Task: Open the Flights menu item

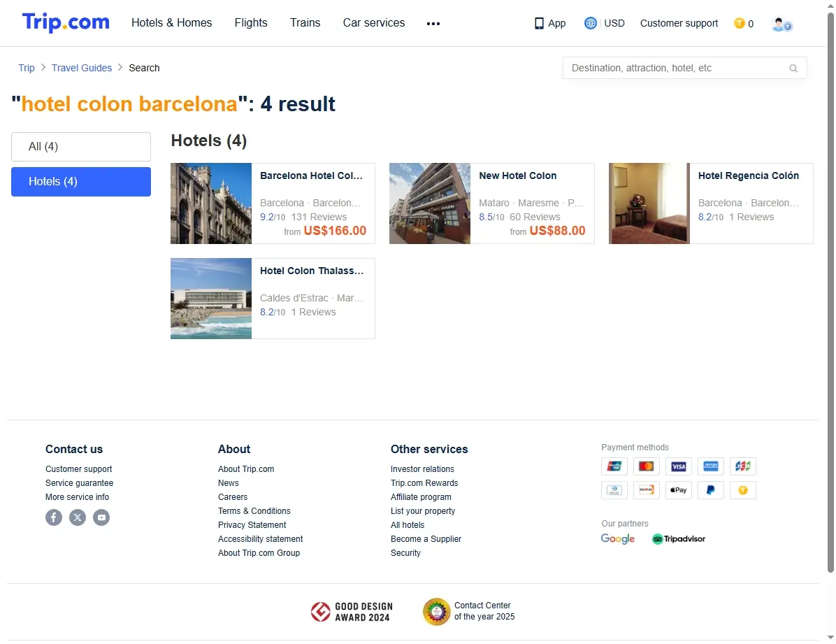Action: click(250, 23)
